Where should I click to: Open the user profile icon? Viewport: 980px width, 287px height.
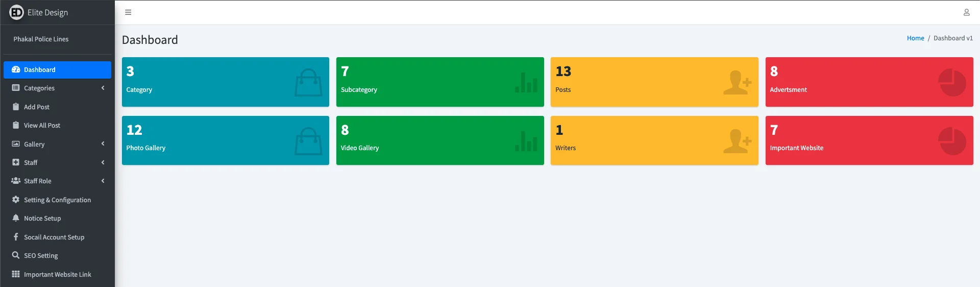click(x=966, y=12)
